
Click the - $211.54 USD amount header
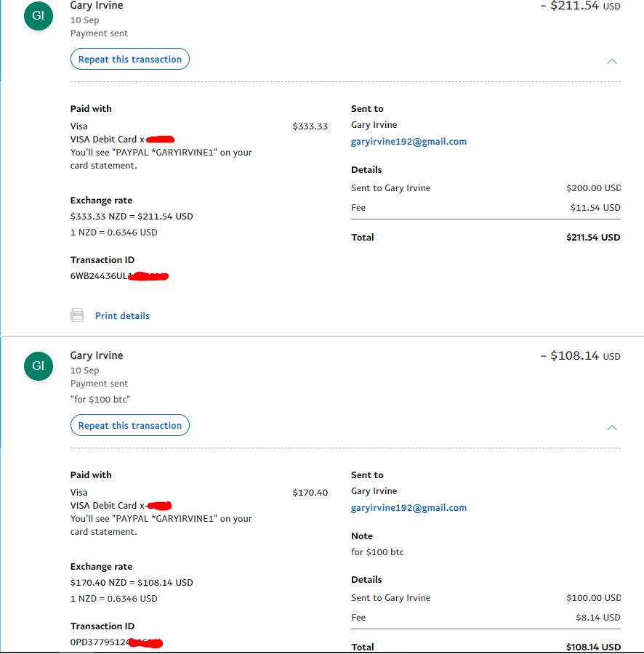pyautogui.click(x=580, y=6)
